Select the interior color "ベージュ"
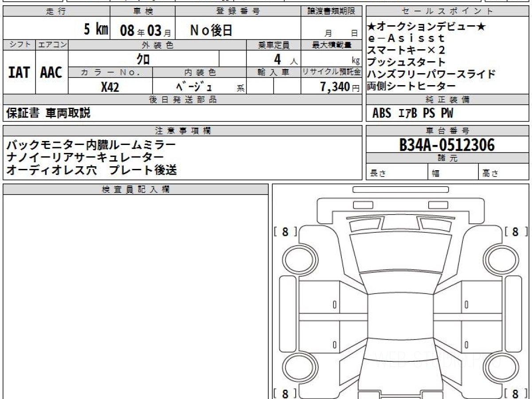Screen dimensions: 532x399 click(195, 86)
